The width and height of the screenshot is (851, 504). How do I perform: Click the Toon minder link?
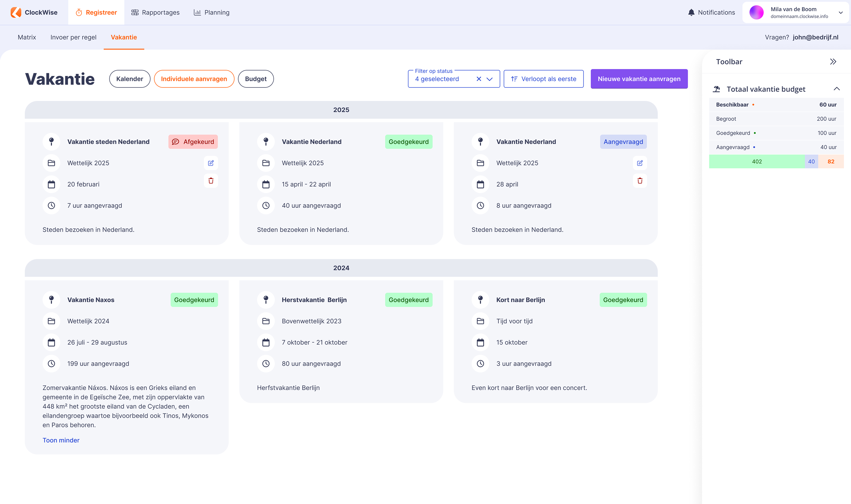[61, 440]
